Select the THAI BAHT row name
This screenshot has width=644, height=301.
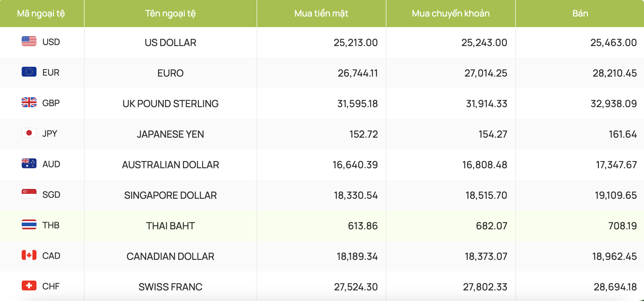click(x=170, y=226)
